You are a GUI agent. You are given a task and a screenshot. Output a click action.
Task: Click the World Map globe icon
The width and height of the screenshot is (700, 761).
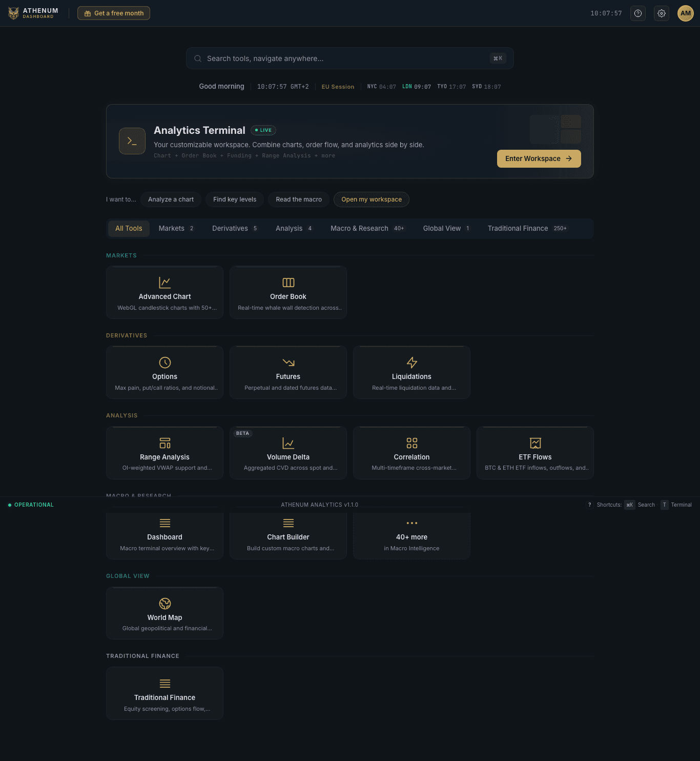[164, 604]
